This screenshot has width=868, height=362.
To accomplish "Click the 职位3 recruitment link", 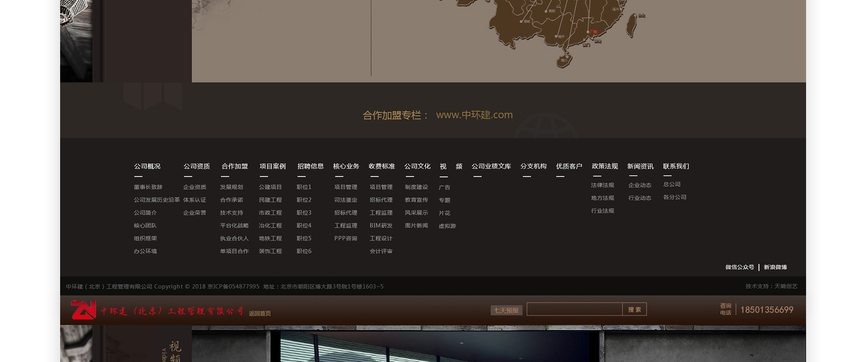I will point(304,213).
